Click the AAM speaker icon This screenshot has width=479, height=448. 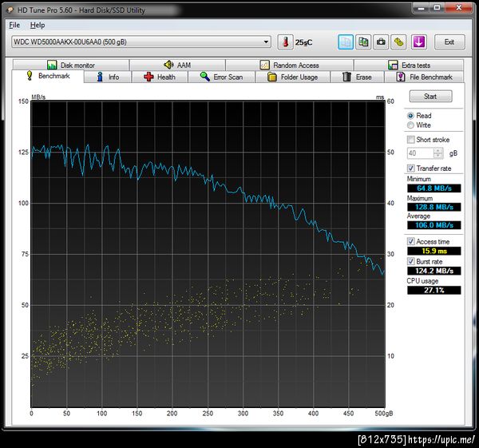pyautogui.click(x=168, y=65)
